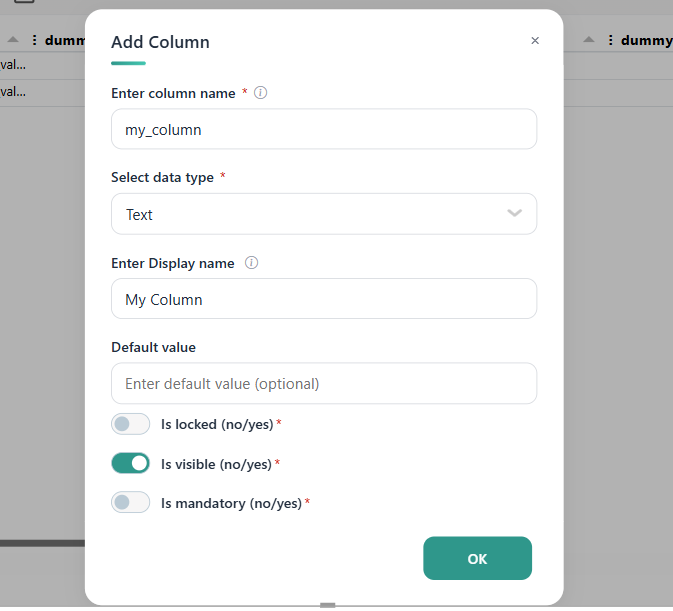Viewport: 673px width, 611px height.
Task: Click into the column name field
Action: (324, 129)
